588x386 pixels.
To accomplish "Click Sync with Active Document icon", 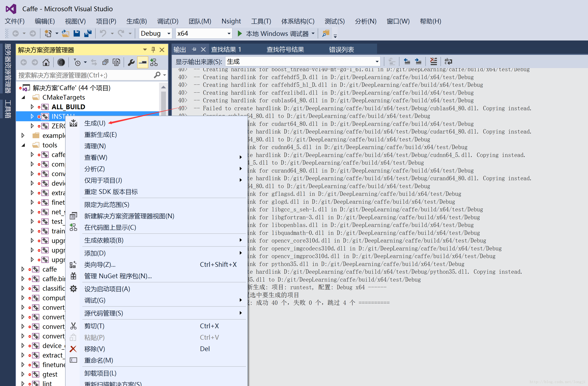I will [x=94, y=62].
